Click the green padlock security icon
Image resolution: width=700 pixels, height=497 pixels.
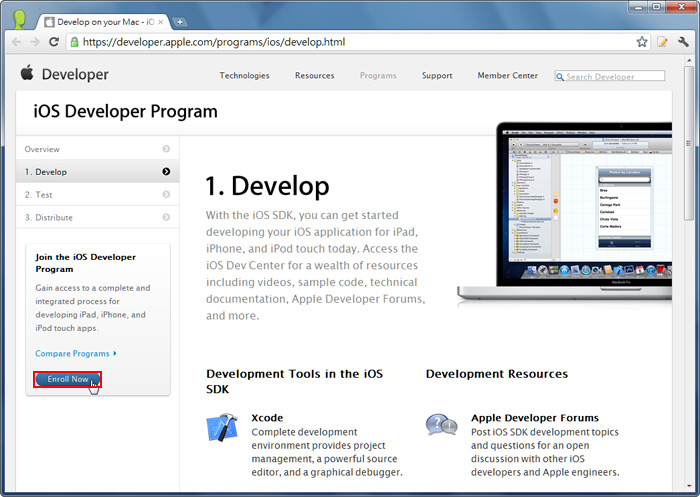tap(75, 42)
